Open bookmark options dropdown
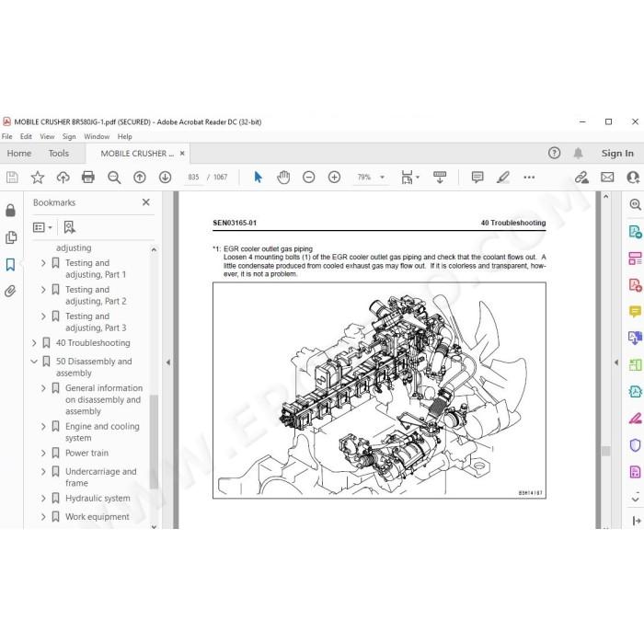 point(42,227)
